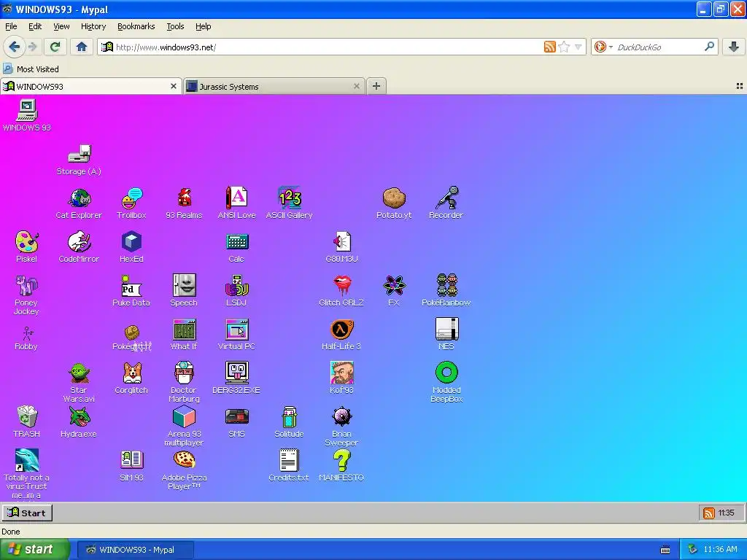Launch Potato.yt
The width and height of the screenshot is (747, 560).
point(394,198)
